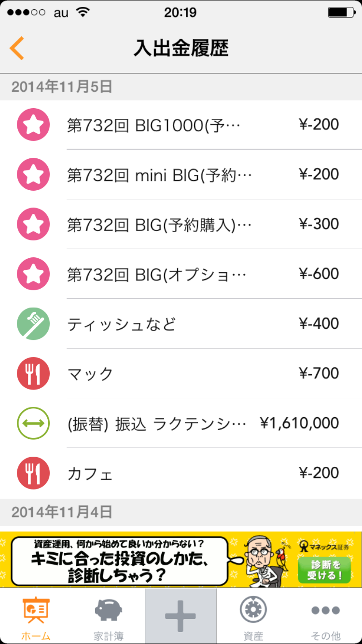
Task: Tap green transfer arrows icon
Action: coord(33,423)
